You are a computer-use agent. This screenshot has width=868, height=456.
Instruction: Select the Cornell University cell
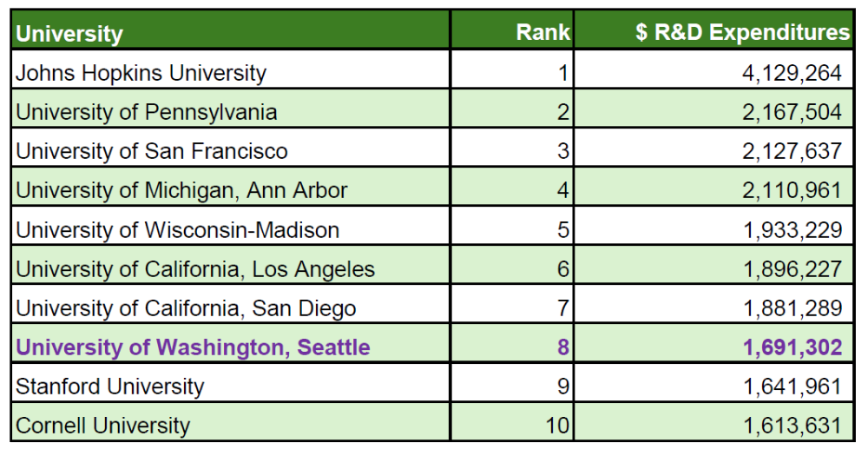coord(102,426)
